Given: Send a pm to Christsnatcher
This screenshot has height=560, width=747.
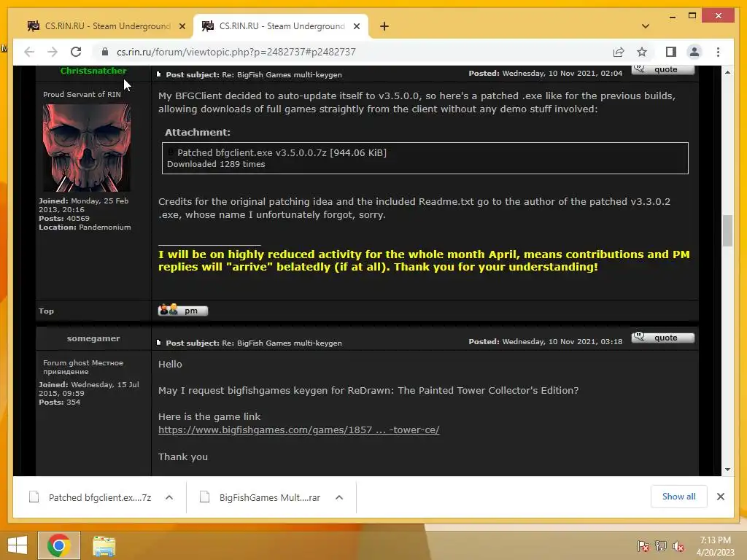Looking at the screenshot, I should [183, 311].
